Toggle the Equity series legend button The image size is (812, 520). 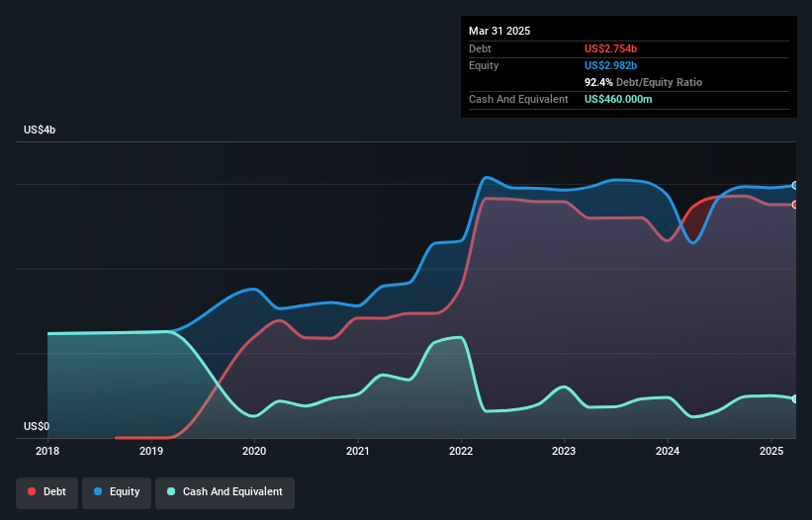[x=117, y=492]
